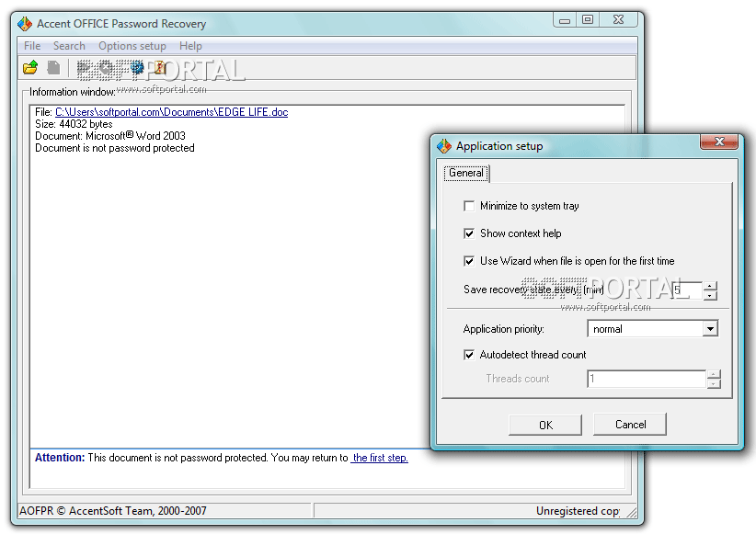This screenshot has height=534, width=756.
Task: Click 'Document is not password protected' line
Action: click(x=115, y=148)
